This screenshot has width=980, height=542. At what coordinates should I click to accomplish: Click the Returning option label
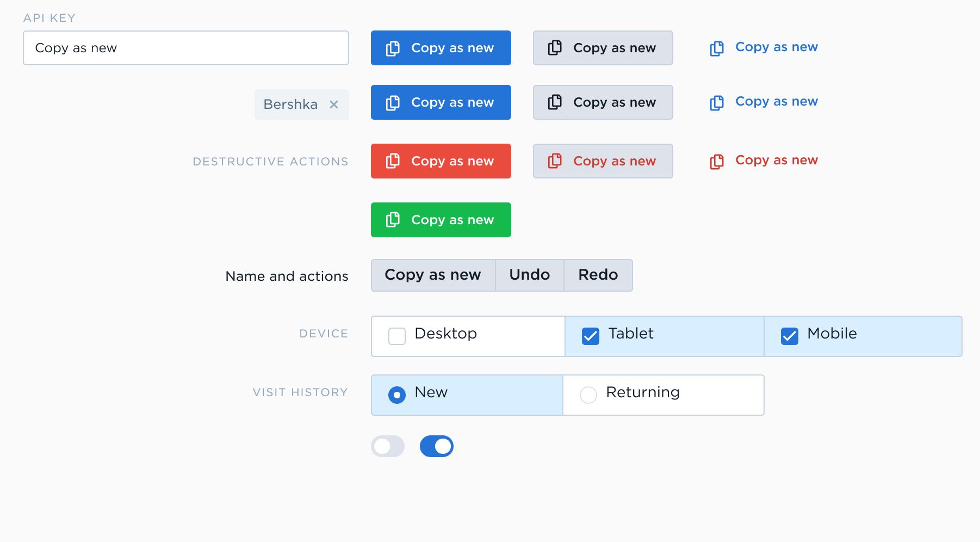click(643, 392)
